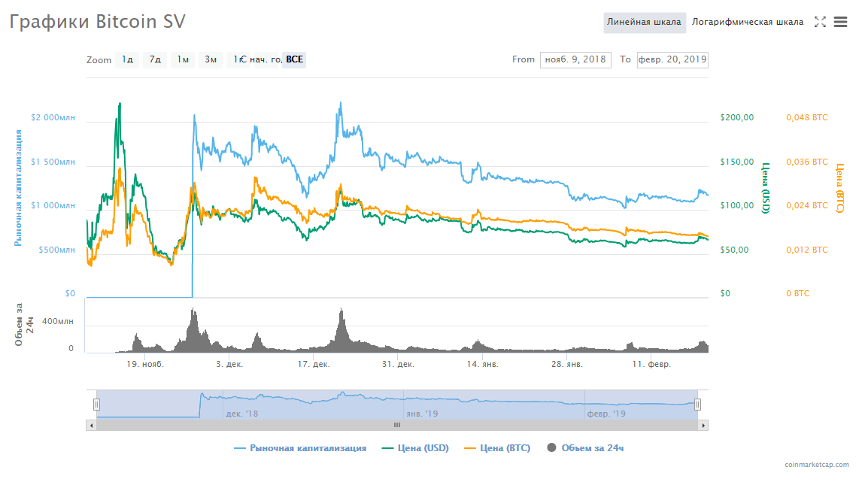The image size is (868, 479).
Task: Set zoom to 3 months (3м)
Action: [x=211, y=59]
